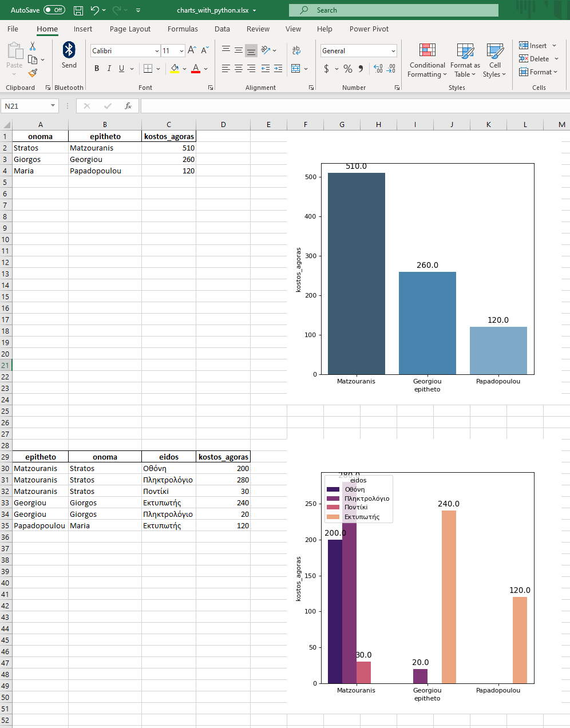Apply bold formatting to selected cell
The image size is (570, 728).
pos(96,68)
